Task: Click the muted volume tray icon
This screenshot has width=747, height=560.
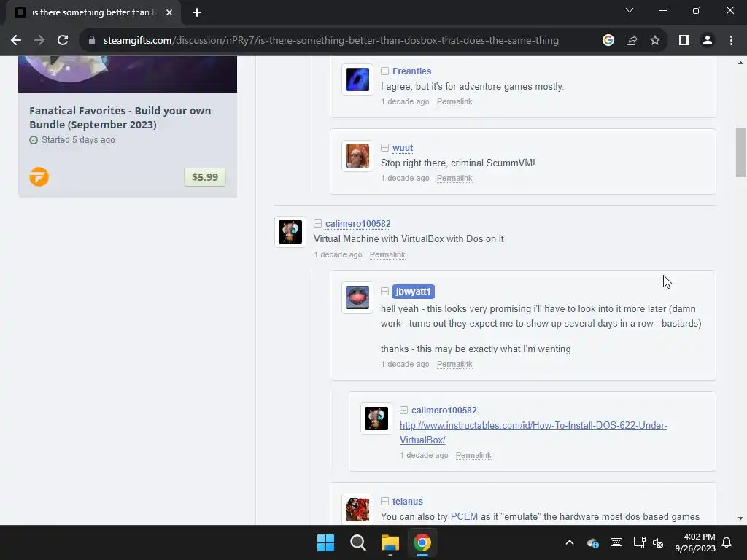Action: pyautogui.click(x=658, y=542)
